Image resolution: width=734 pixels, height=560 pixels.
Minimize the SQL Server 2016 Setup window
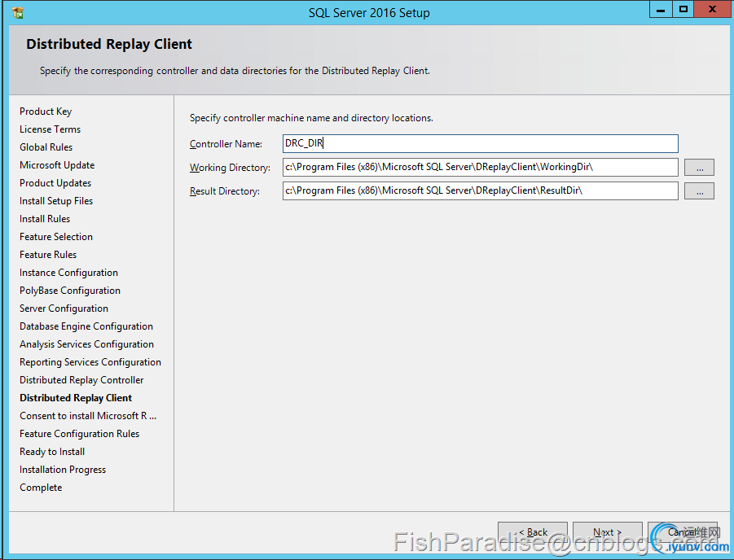661,10
